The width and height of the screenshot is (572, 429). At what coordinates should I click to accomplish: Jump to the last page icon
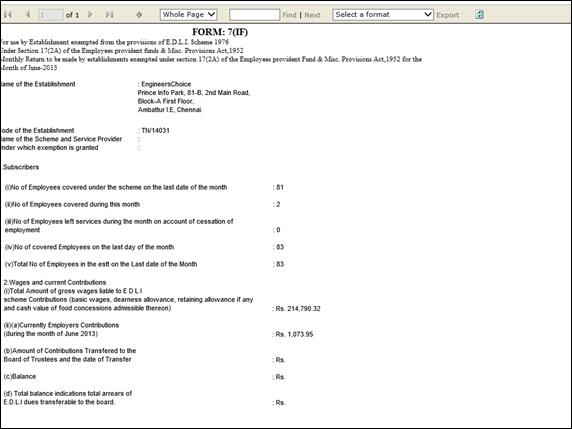tap(109, 15)
